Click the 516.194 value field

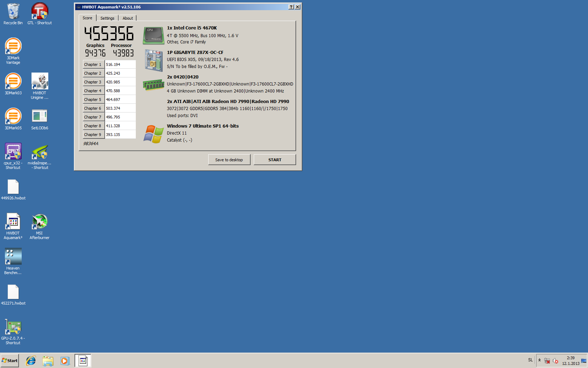click(120, 64)
